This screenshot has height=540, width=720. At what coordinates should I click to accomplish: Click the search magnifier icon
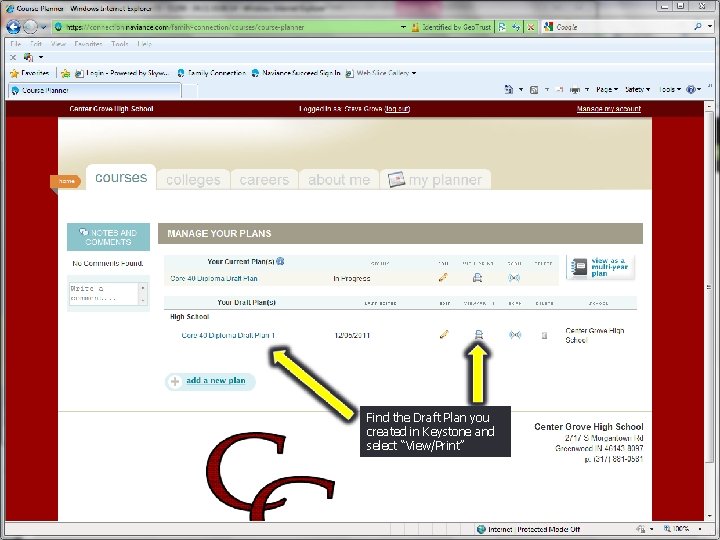[x=698, y=27]
